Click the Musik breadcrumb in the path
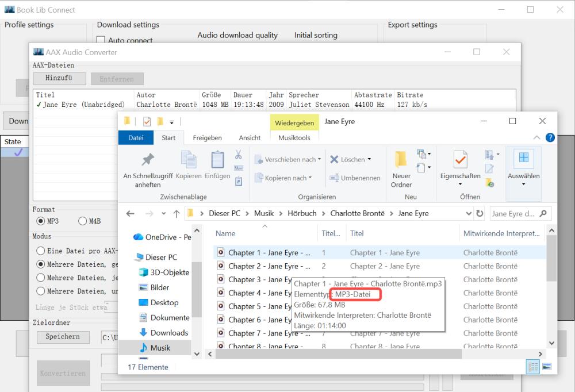Image resolution: width=575 pixels, height=392 pixels. 264,213
